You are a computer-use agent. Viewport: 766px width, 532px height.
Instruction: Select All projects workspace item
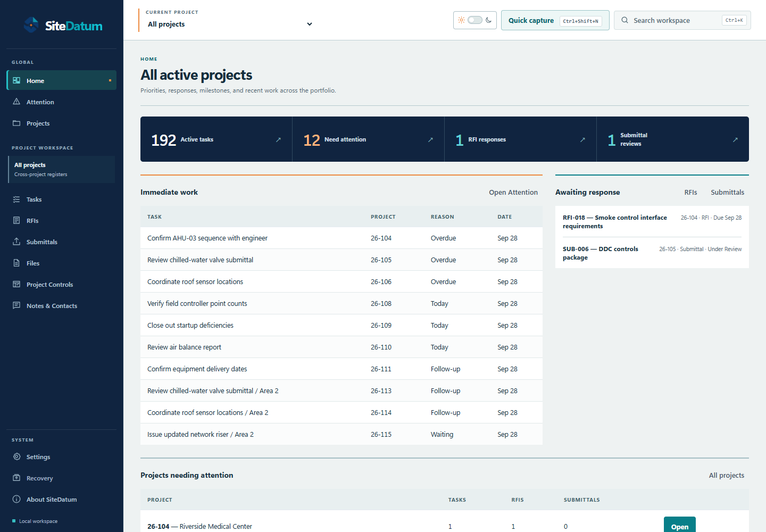(61, 169)
